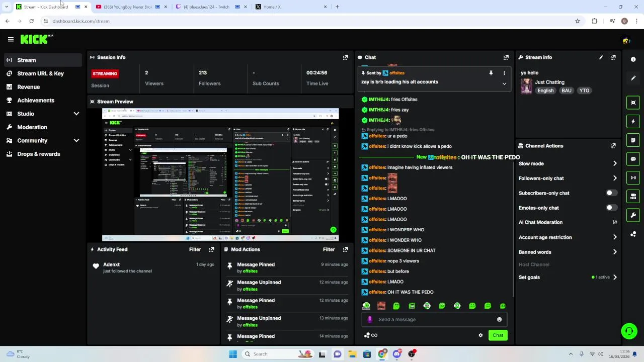Go to Revenue in sidebar

(x=43, y=87)
